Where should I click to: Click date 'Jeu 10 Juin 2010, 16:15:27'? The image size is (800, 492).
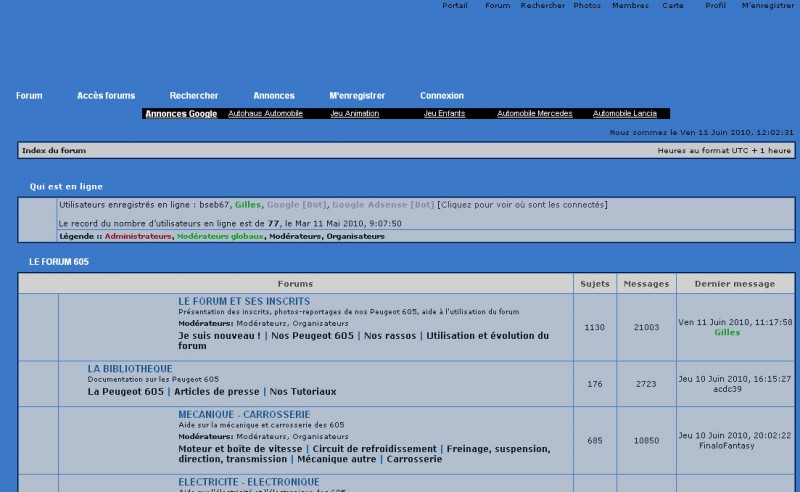coord(735,379)
